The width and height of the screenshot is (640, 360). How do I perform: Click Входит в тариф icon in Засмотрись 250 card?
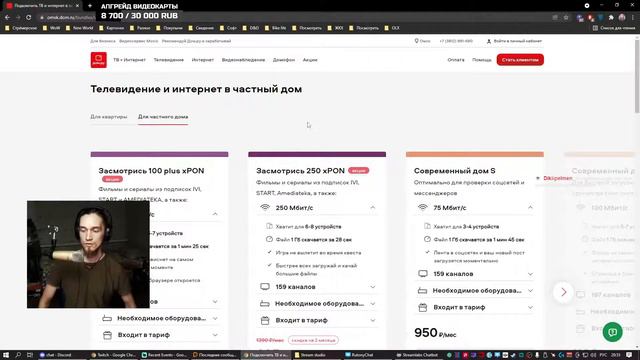coord(265,320)
